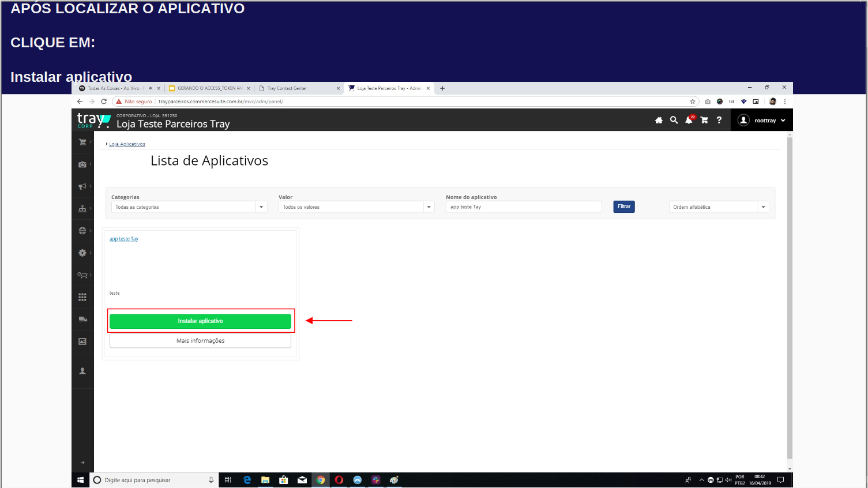Expand the sidebar with bottom arrow
This screenshot has width=868, height=488.
82,463
